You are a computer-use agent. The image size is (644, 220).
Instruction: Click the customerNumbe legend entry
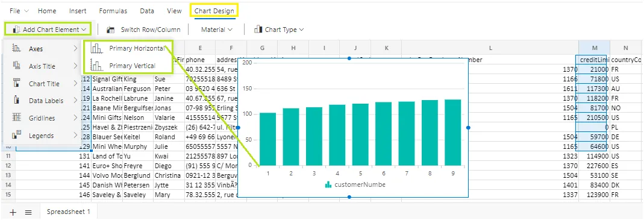355,184
